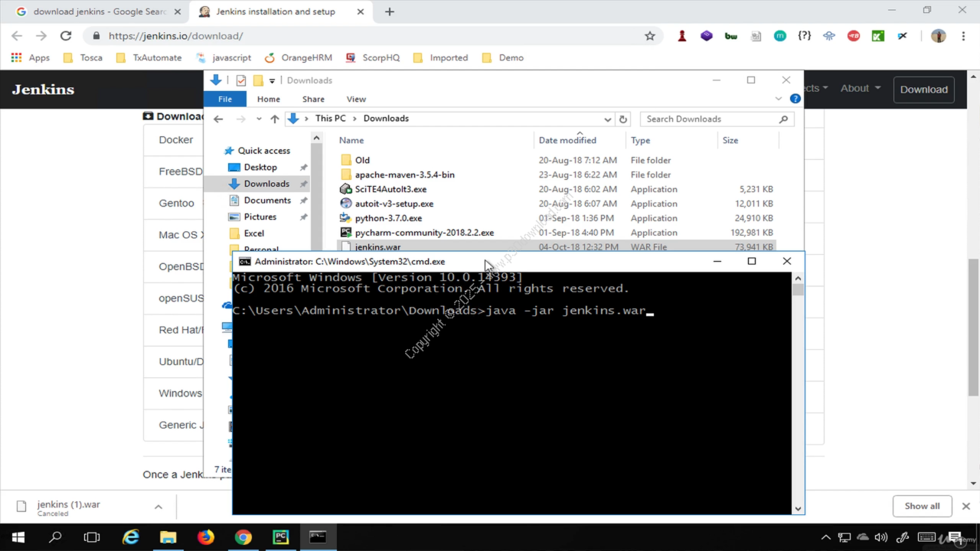Select python-3.7.0.exe file
980x551 pixels.
tap(388, 218)
